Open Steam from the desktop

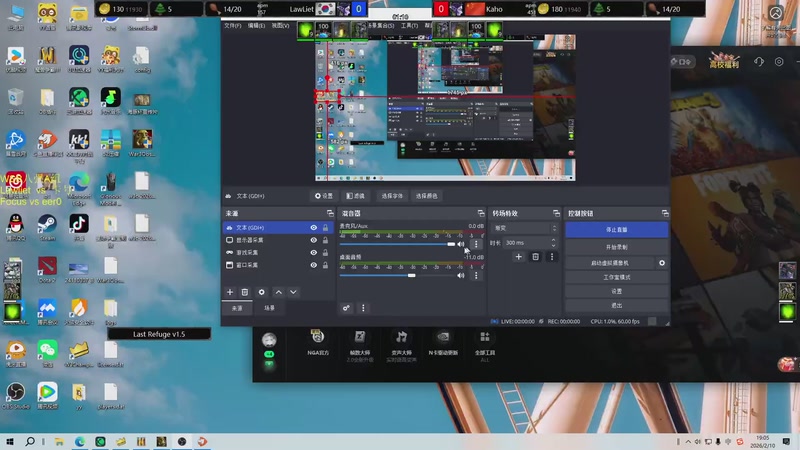pos(47,228)
